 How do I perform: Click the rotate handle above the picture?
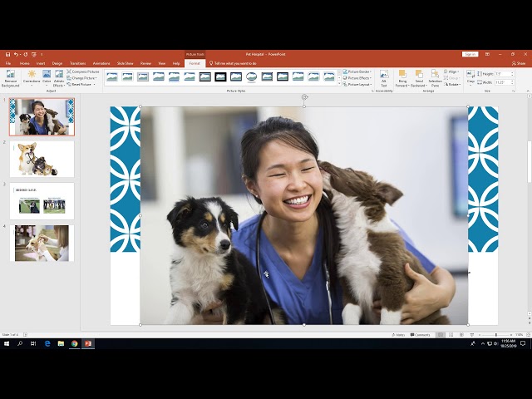coord(304,97)
